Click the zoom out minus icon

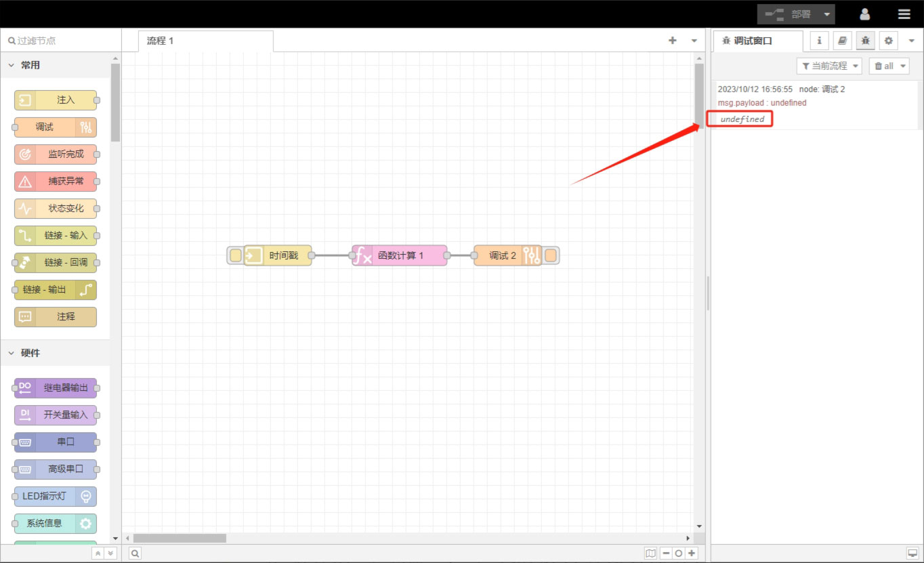point(666,554)
